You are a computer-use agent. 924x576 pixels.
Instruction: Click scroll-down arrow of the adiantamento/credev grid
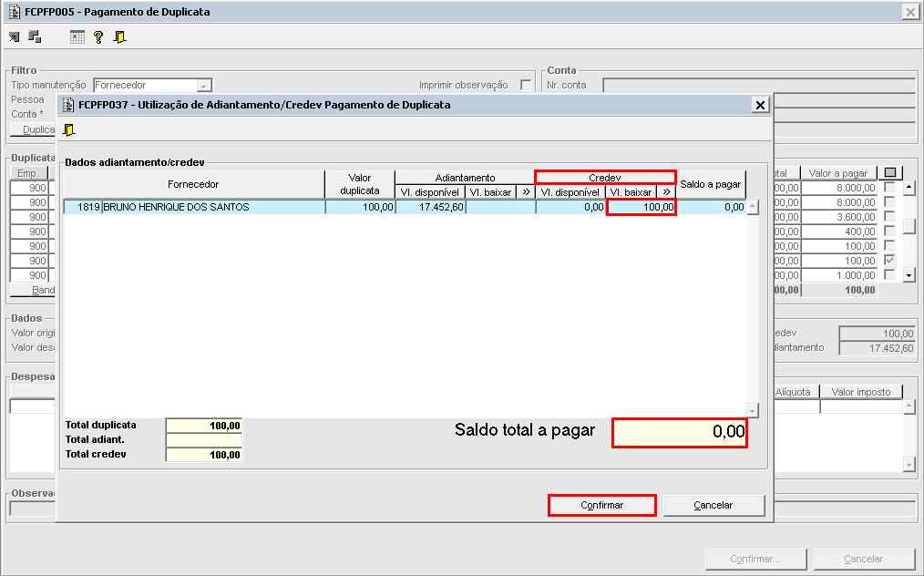coord(753,410)
